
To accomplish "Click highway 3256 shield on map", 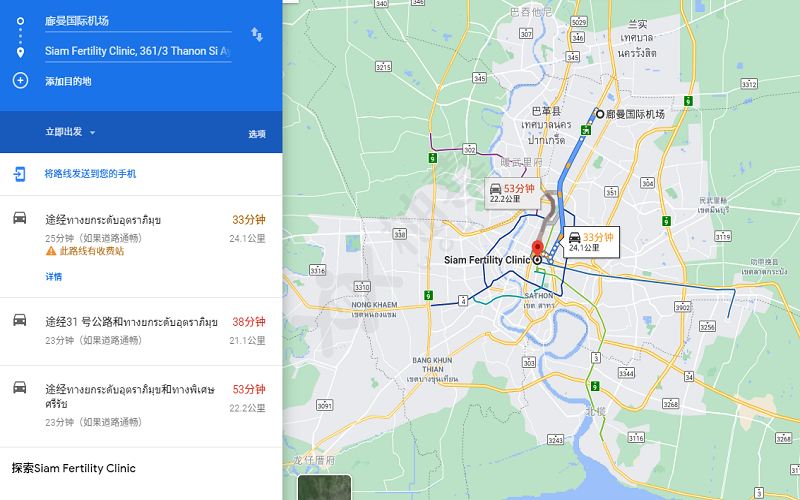I will [x=707, y=327].
